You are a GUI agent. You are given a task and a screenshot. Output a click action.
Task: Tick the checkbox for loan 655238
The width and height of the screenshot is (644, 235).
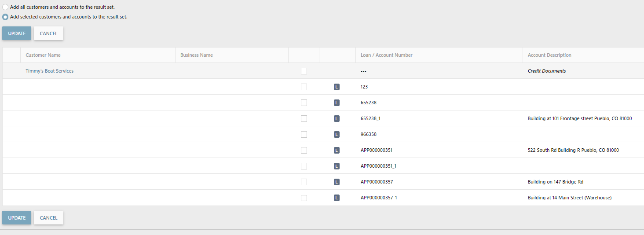[304, 103]
